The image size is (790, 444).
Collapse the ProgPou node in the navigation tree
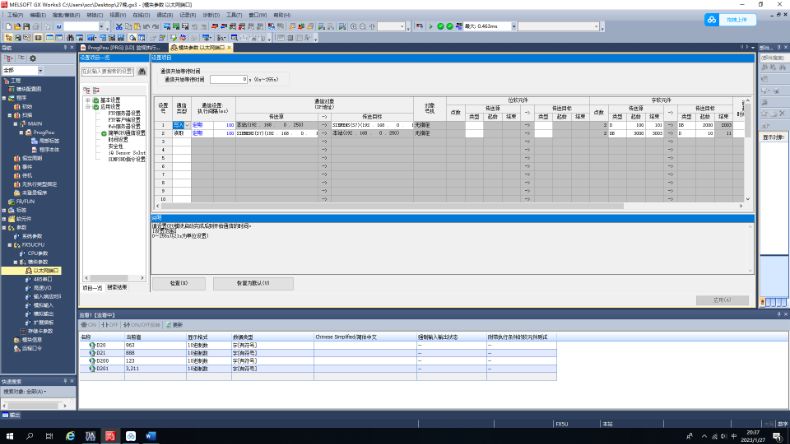tap(21, 133)
